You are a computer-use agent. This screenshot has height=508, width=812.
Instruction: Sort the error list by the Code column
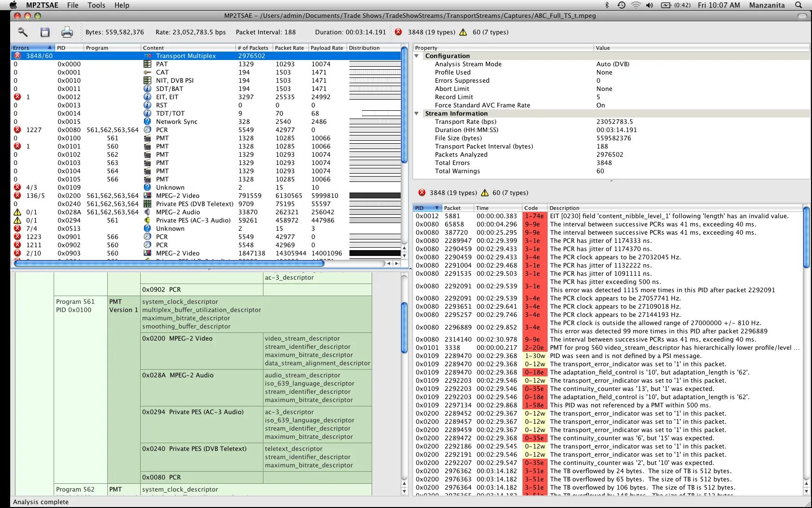[534, 208]
